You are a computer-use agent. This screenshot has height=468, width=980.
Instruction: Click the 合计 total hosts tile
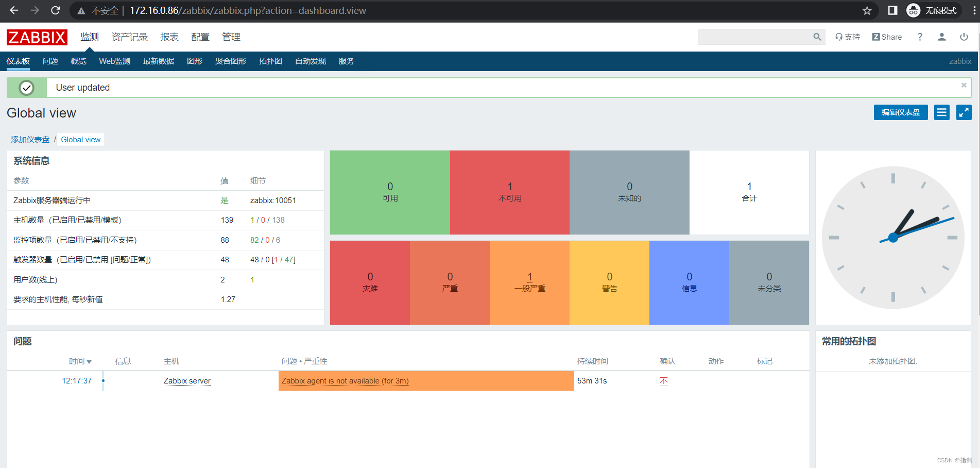749,192
